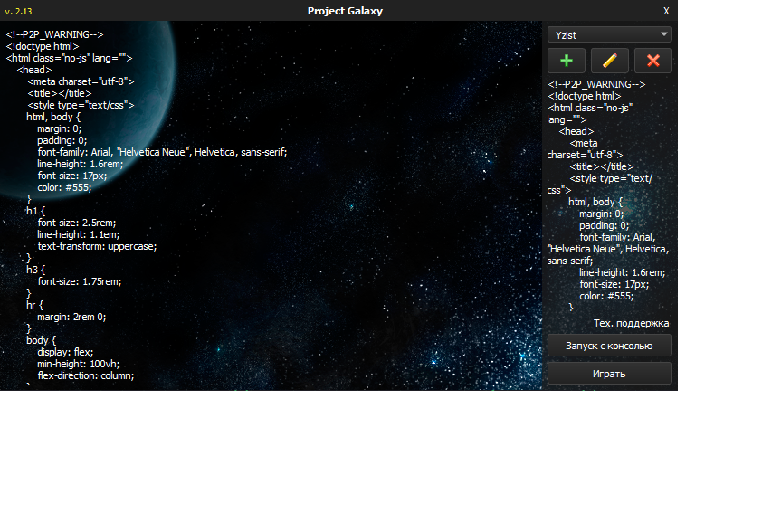The image size is (781, 532).
Task: Click the green plus add profile icon
Action: (x=567, y=61)
